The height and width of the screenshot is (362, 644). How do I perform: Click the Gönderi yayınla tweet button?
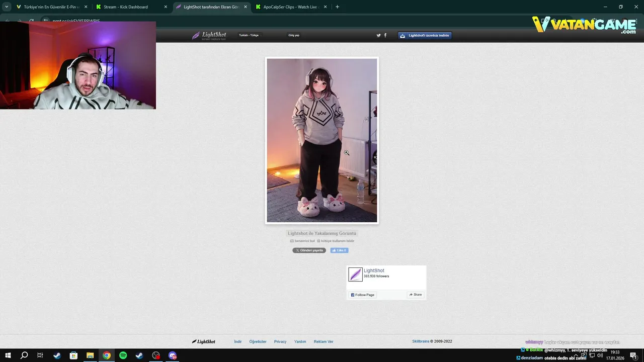[309, 250]
